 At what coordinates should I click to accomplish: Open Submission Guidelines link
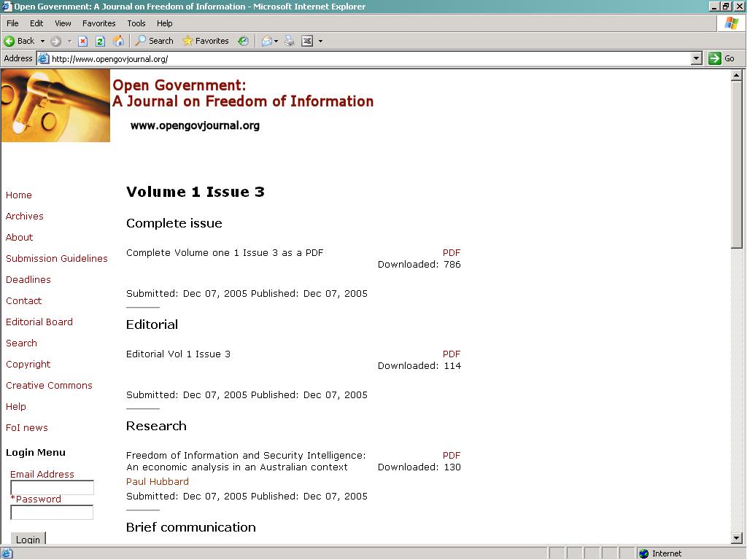(57, 259)
